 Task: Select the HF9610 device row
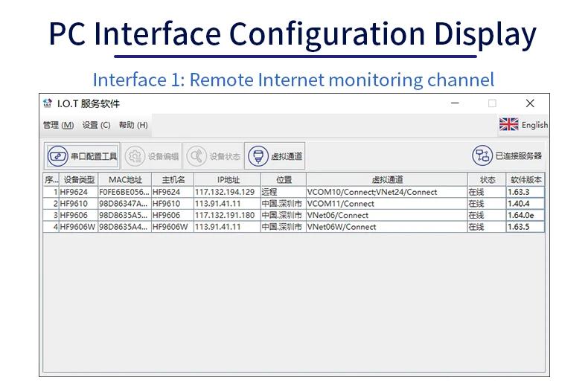[x=78, y=204]
